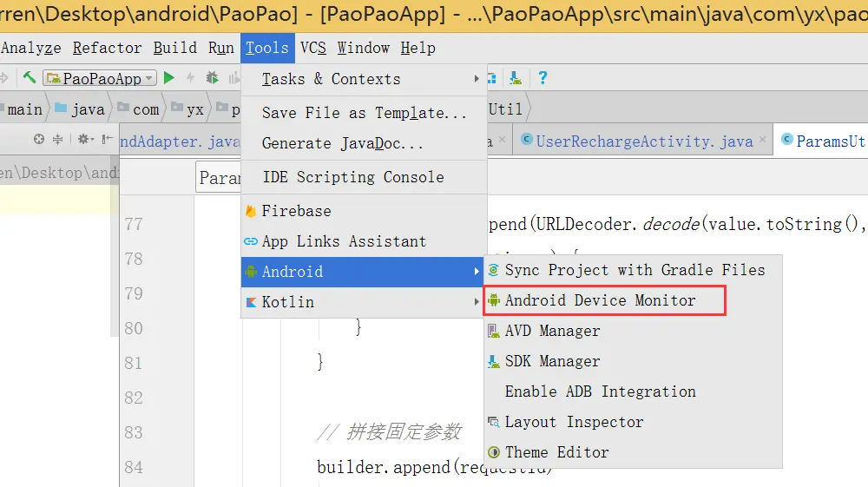Image resolution: width=868 pixels, height=487 pixels.
Task: Launch Android Device Monitor
Action: pos(634,300)
